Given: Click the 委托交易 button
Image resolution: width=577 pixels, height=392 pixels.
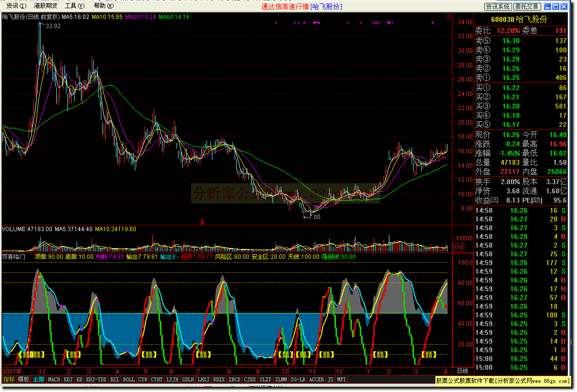Looking at the screenshot, I should point(527,7).
